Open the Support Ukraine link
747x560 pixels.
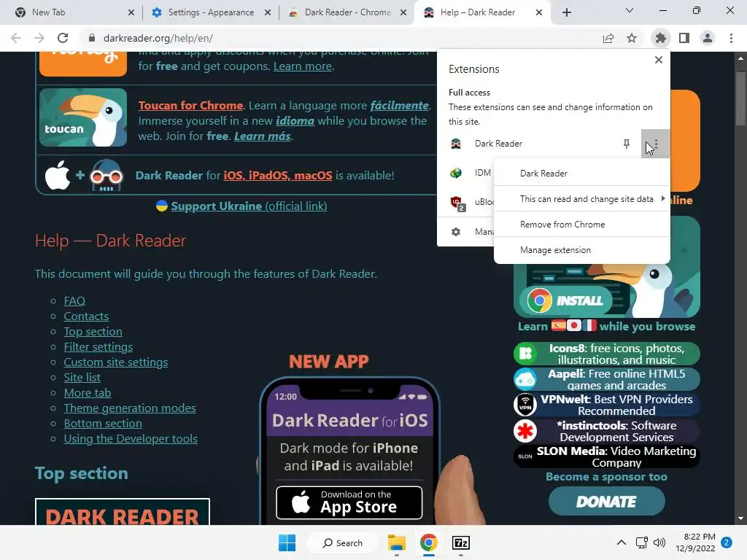(x=249, y=206)
